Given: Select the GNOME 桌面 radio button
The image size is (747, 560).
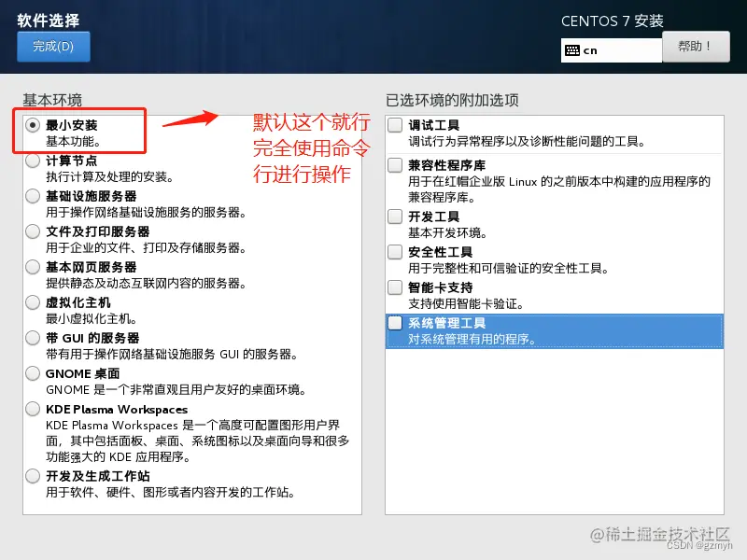Looking at the screenshot, I should click(x=33, y=373).
